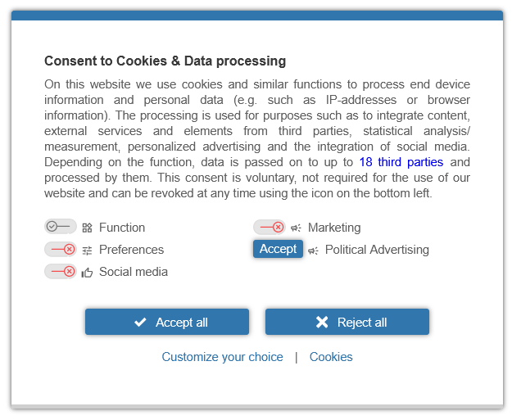Follow the Cookies link
The height and width of the screenshot is (420, 512).
coord(331,357)
